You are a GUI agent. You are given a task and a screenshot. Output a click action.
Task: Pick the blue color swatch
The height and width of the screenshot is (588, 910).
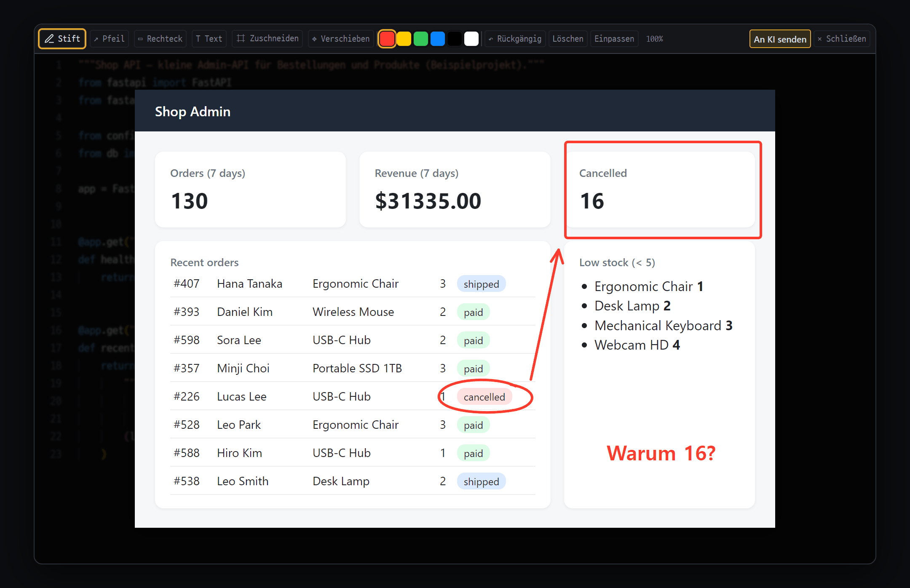[x=437, y=39]
